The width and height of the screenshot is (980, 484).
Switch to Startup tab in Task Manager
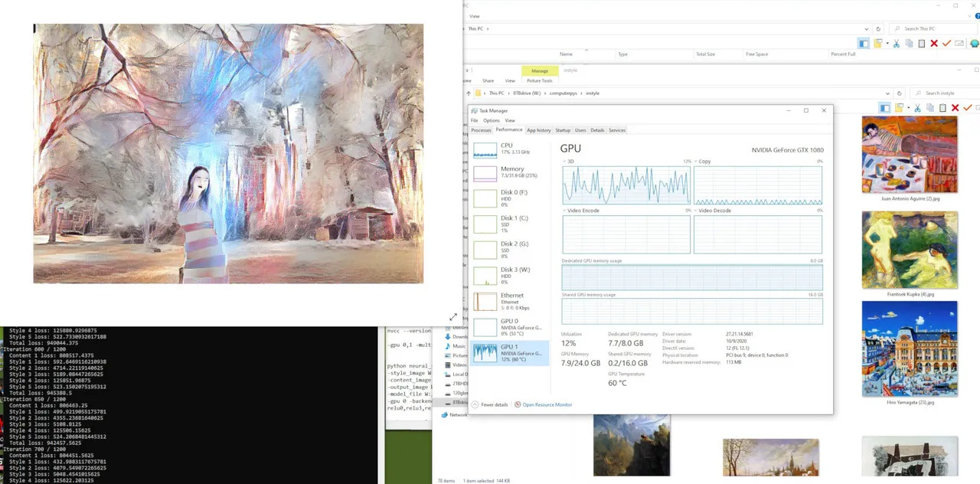[x=563, y=130]
